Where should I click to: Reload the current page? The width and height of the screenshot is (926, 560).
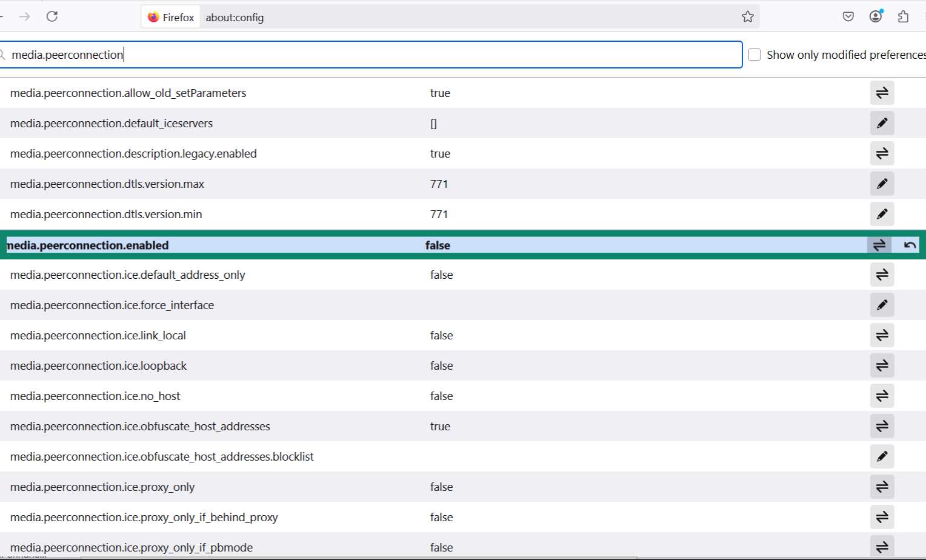click(x=52, y=16)
